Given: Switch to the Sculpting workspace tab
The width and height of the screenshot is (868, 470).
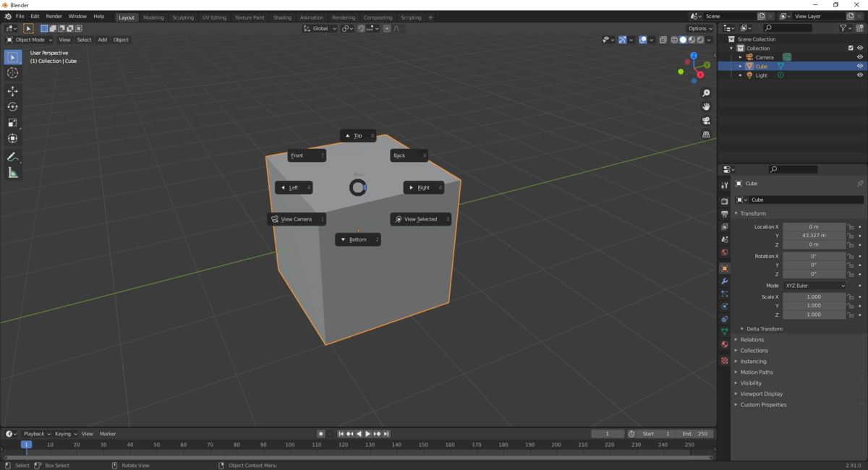Looking at the screenshot, I should click(183, 17).
